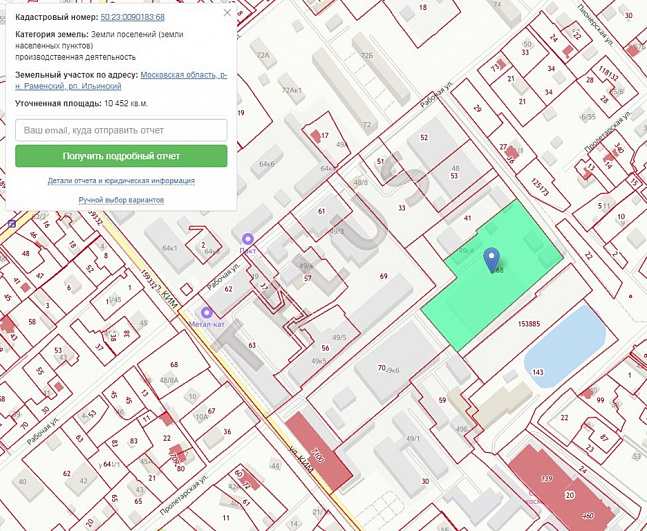647x531 pixels.
Task: Click the small red building at parcel 17
Action: coord(316,136)
